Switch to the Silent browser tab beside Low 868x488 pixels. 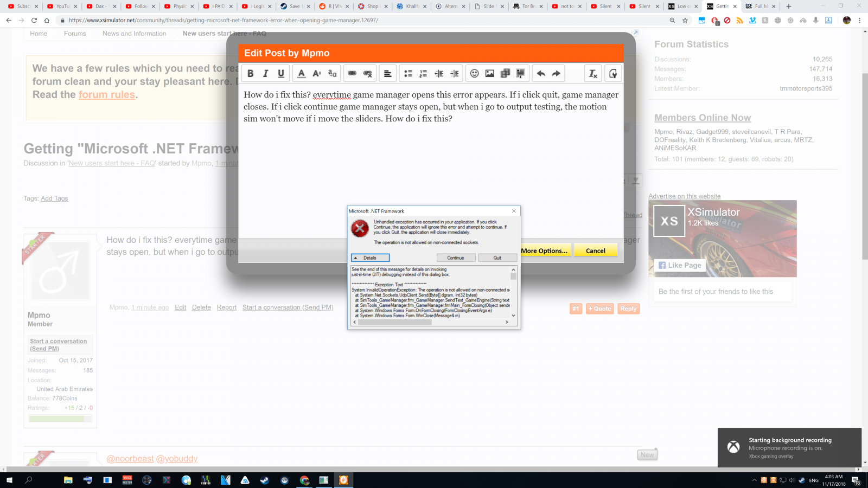coord(644,7)
